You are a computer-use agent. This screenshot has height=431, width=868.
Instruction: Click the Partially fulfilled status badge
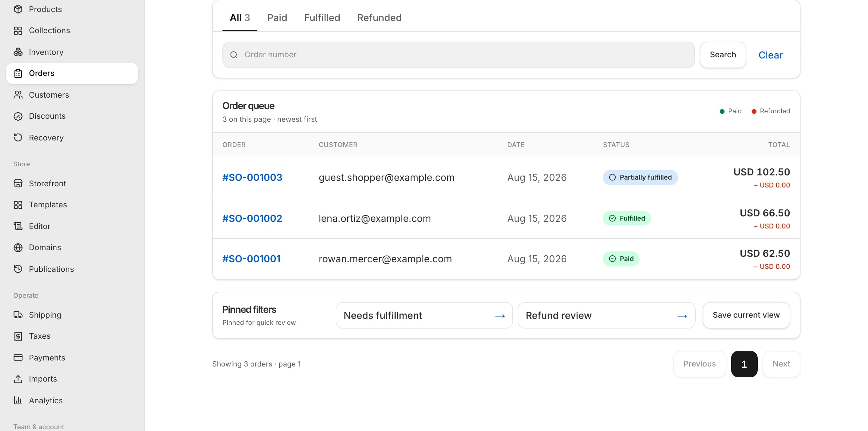pyautogui.click(x=640, y=178)
